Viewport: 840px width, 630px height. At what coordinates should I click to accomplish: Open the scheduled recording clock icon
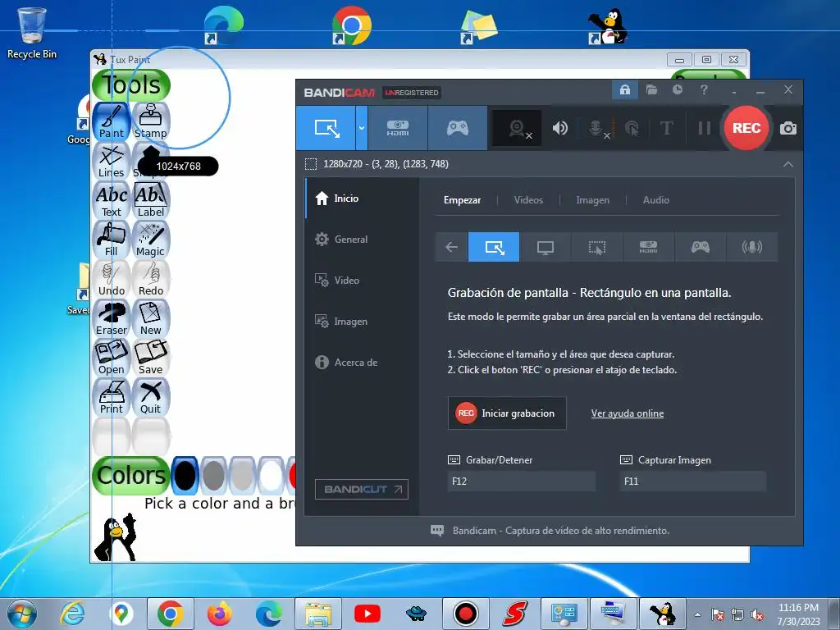pos(678,89)
